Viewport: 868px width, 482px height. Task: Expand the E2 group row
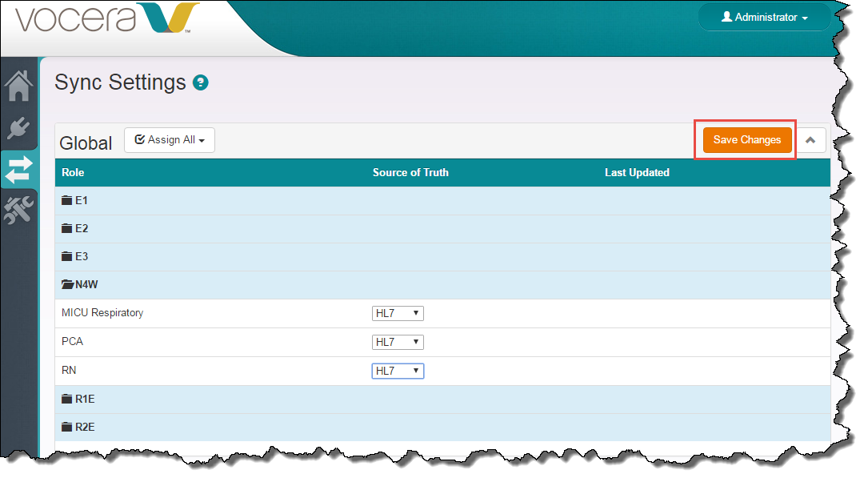pyautogui.click(x=82, y=229)
